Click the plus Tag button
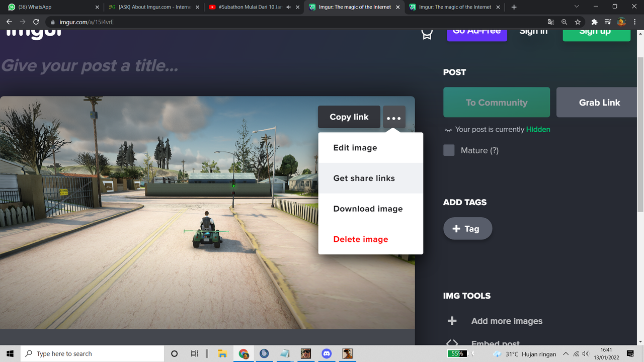Screen dimensions: 644x362 point(467,229)
